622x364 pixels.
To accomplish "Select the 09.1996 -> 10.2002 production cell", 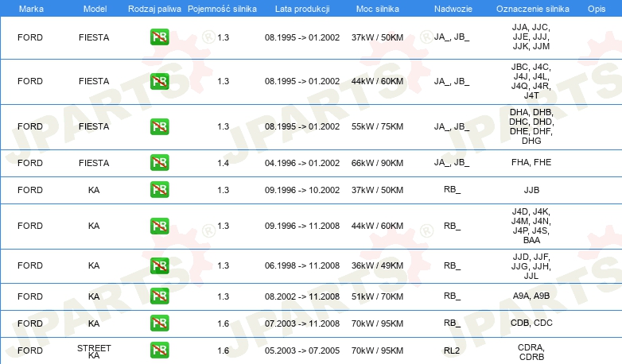I will point(302,190).
